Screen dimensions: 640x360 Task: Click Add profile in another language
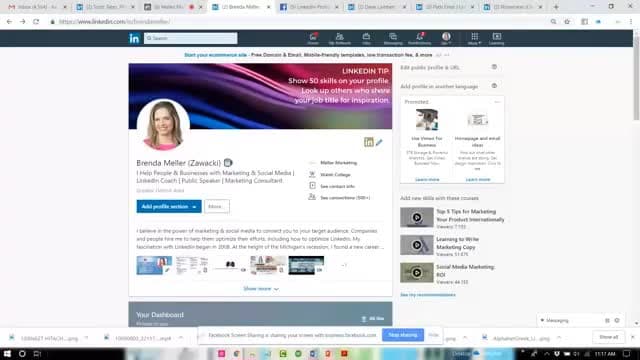[439, 86]
